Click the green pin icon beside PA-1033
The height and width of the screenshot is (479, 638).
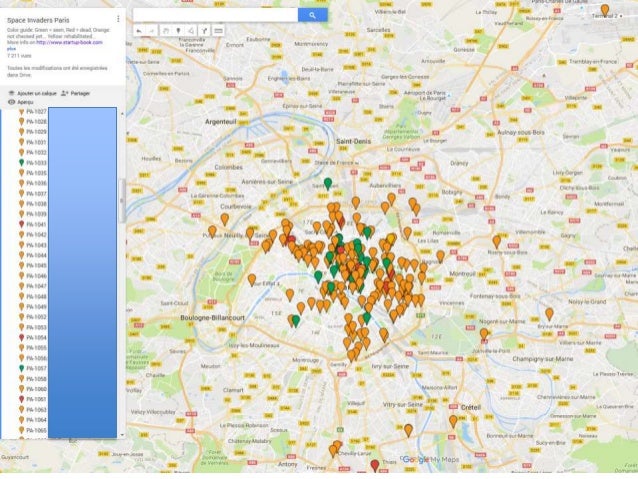(x=22, y=163)
